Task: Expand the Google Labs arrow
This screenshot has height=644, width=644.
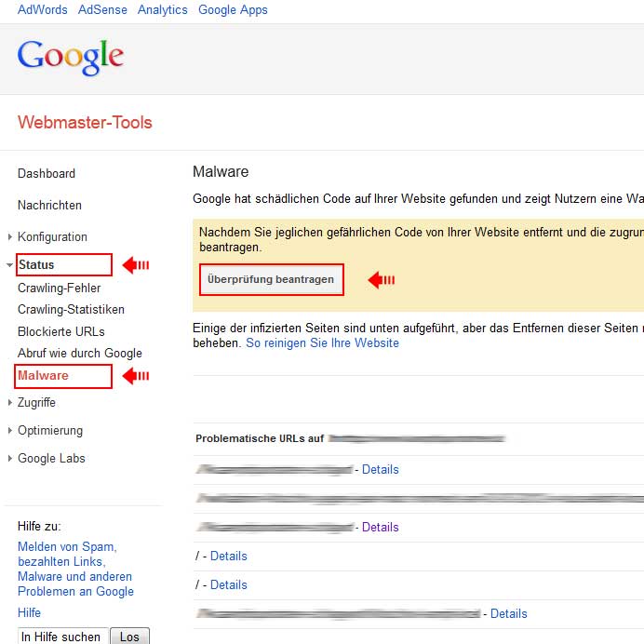Action: pos(10,459)
